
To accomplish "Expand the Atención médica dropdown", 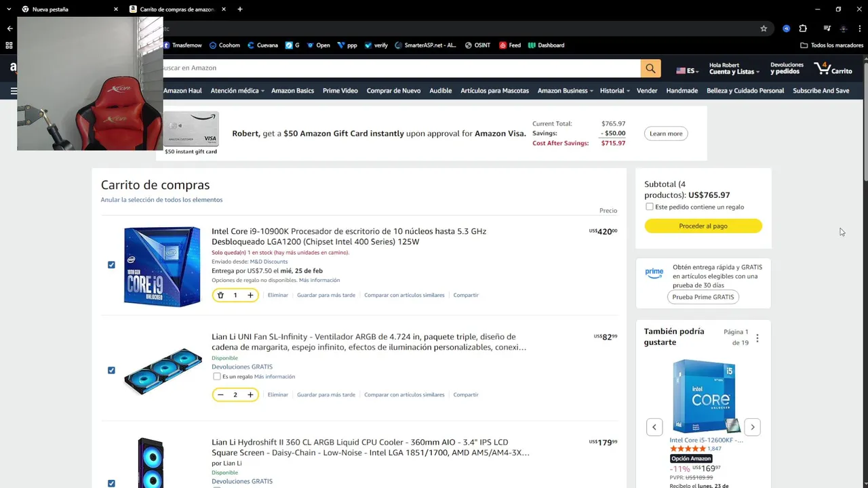I will 237,91.
